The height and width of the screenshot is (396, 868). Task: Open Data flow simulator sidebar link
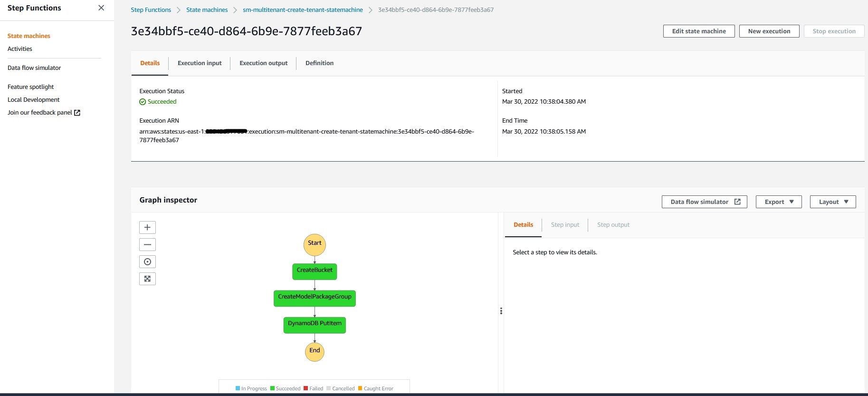tap(34, 68)
